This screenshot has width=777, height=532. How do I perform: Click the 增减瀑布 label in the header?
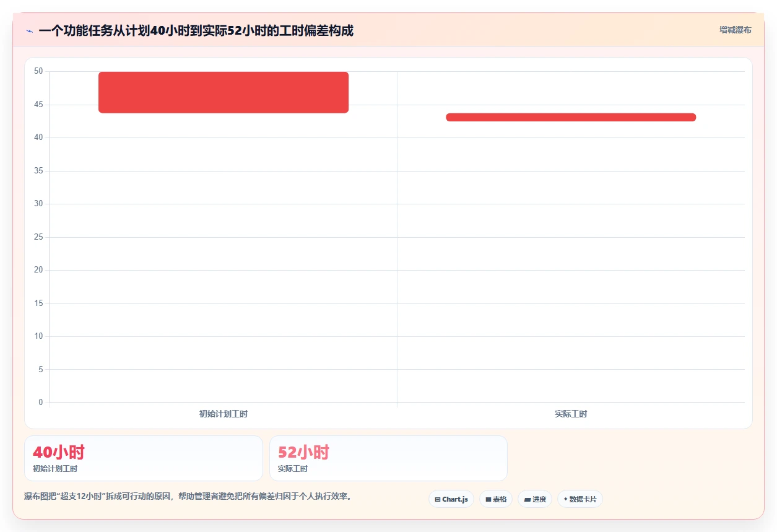point(735,30)
